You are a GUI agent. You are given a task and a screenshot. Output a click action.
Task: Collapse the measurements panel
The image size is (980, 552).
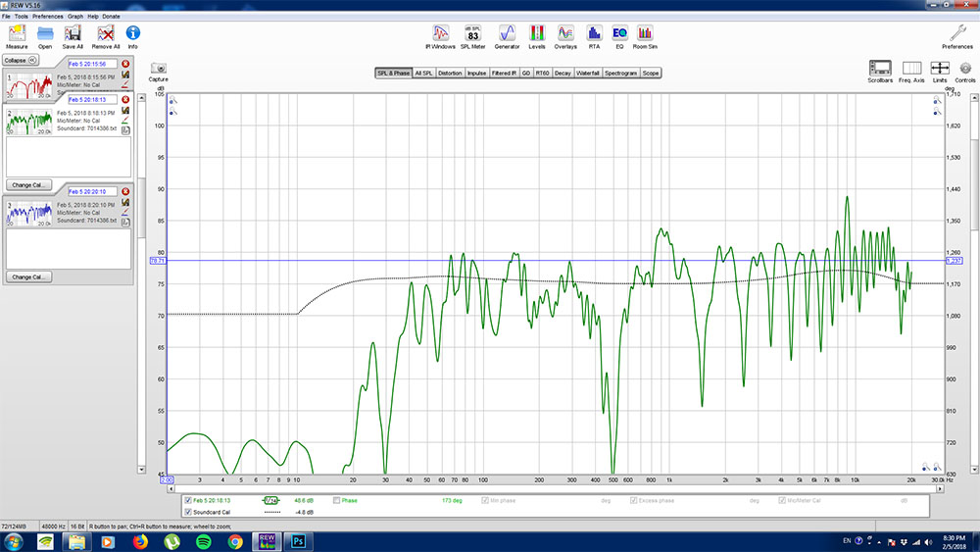[x=21, y=60]
